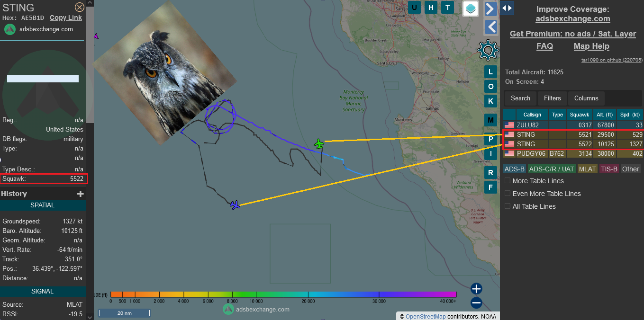This screenshot has width=644, height=320.
Task: Click the magenta aircraft icon at map edge
Action: point(96,36)
